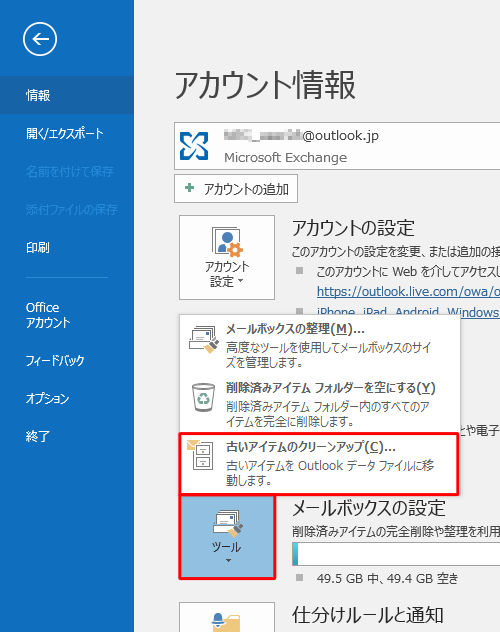The image size is (500, 632).
Task: Select the 情報 tab in sidebar
Action: click(66, 95)
